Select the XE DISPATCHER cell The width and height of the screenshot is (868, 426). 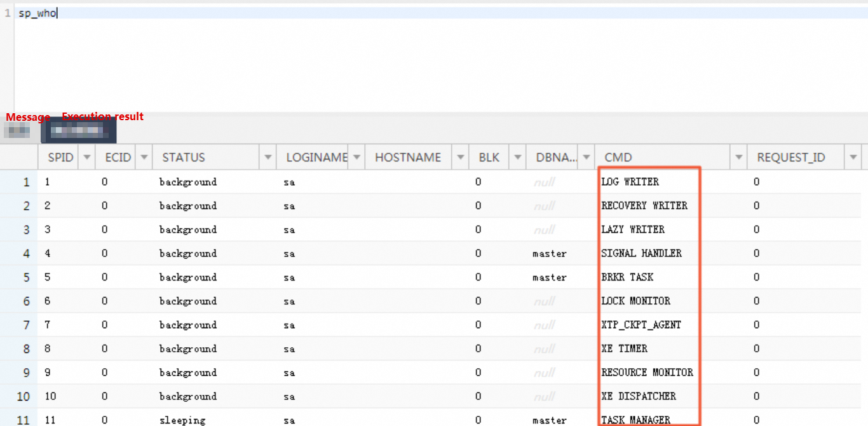(x=671, y=396)
